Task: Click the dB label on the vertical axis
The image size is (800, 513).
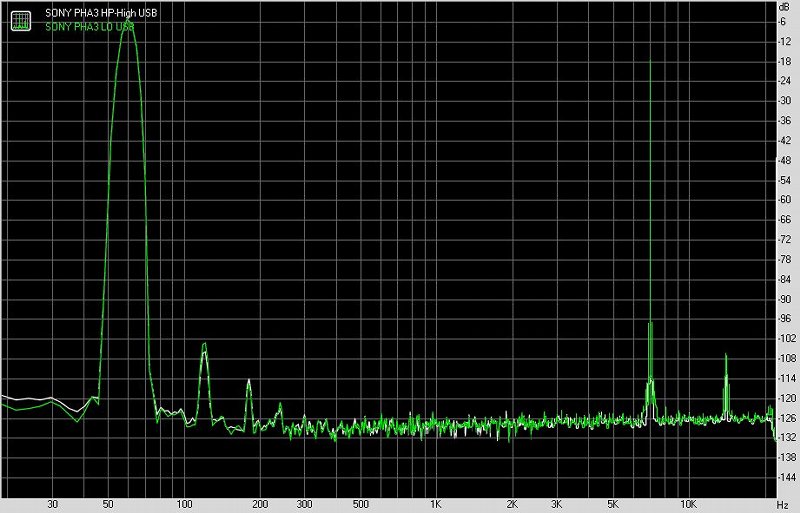Action: coord(784,7)
